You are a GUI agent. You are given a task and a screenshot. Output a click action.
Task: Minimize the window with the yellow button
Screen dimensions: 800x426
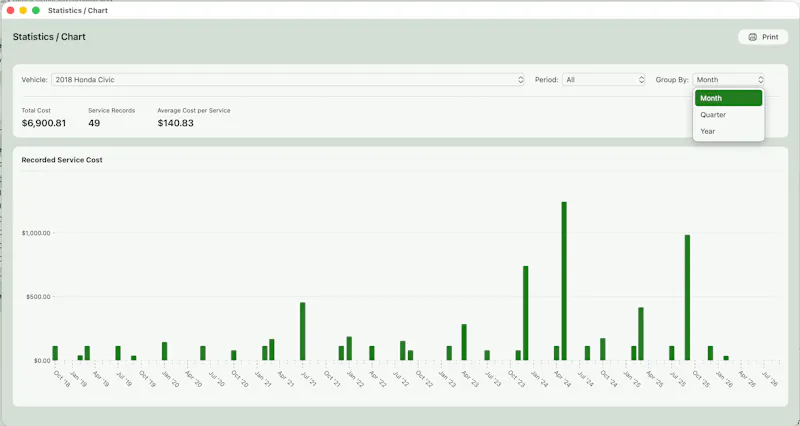point(23,10)
